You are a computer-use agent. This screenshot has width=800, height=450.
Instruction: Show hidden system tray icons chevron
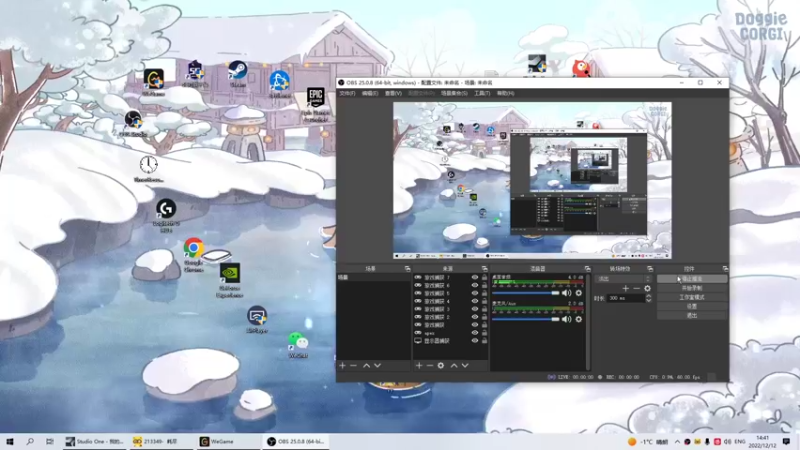(677, 442)
